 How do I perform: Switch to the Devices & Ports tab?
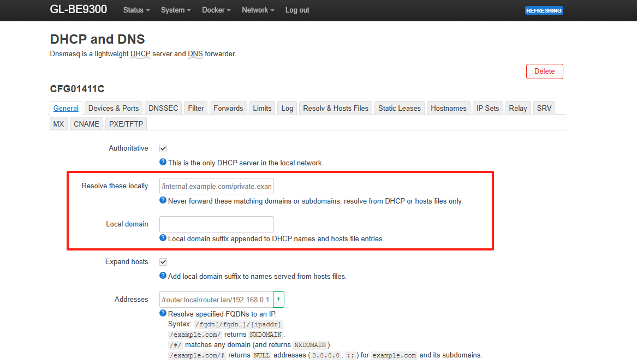pyautogui.click(x=114, y=108)
